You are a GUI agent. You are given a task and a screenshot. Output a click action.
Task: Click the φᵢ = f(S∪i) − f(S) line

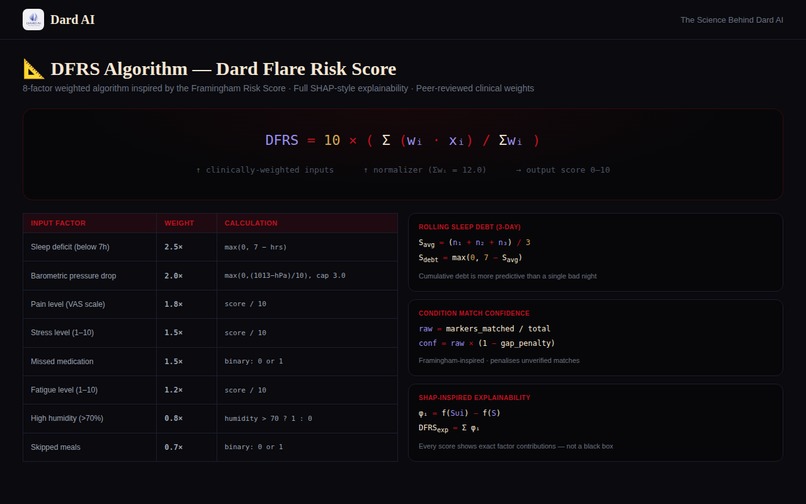tap(459, 413)
